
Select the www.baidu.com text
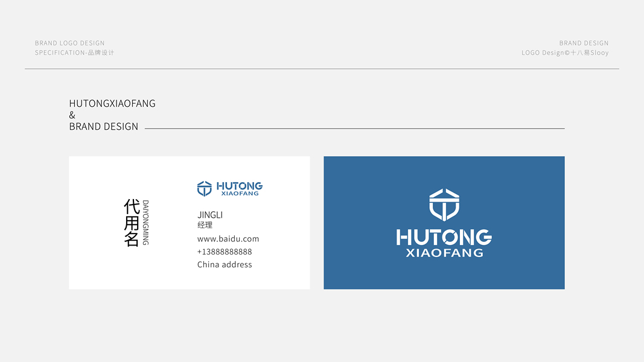pos(228,239)
